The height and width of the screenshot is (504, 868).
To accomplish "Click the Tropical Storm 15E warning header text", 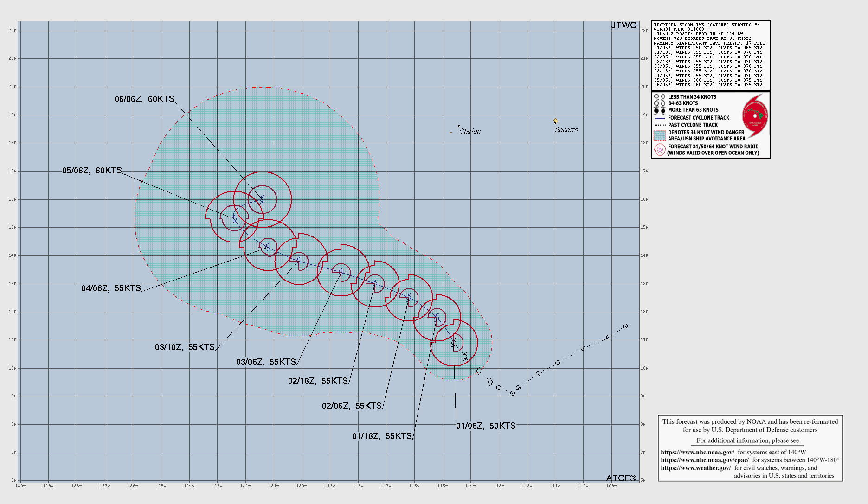I will click(x=707, y=25).
